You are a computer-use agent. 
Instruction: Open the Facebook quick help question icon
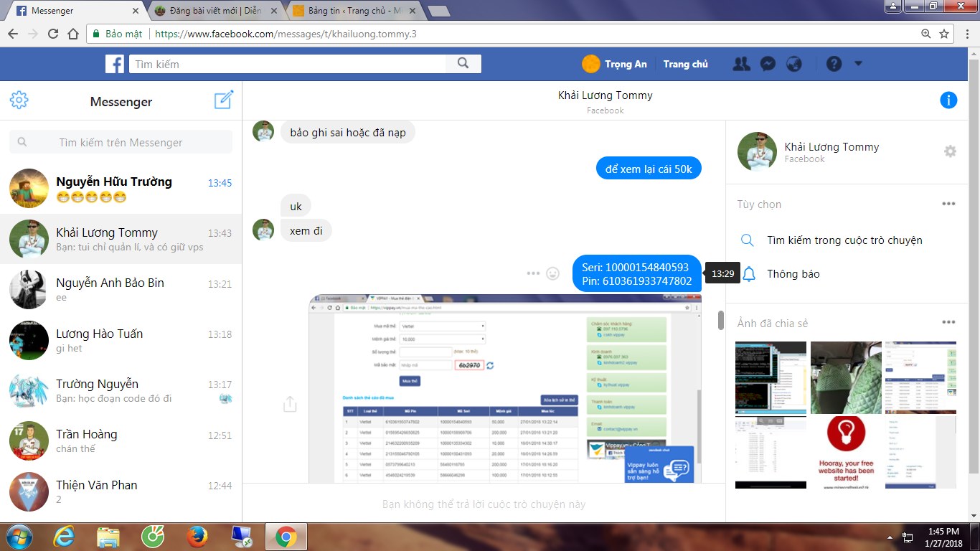(x=834, y=64)
